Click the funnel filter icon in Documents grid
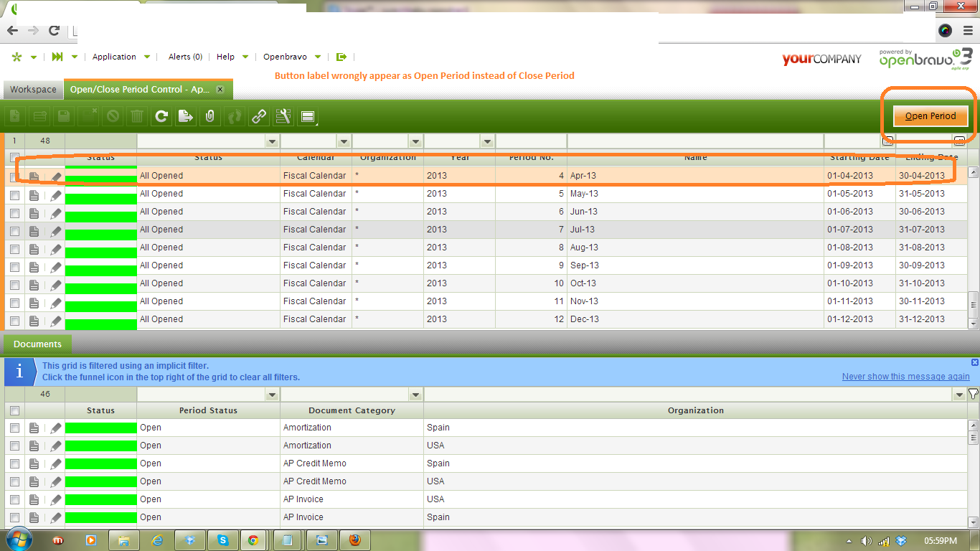980x551 pixels. pyautogui.click(x=973, y=394)
